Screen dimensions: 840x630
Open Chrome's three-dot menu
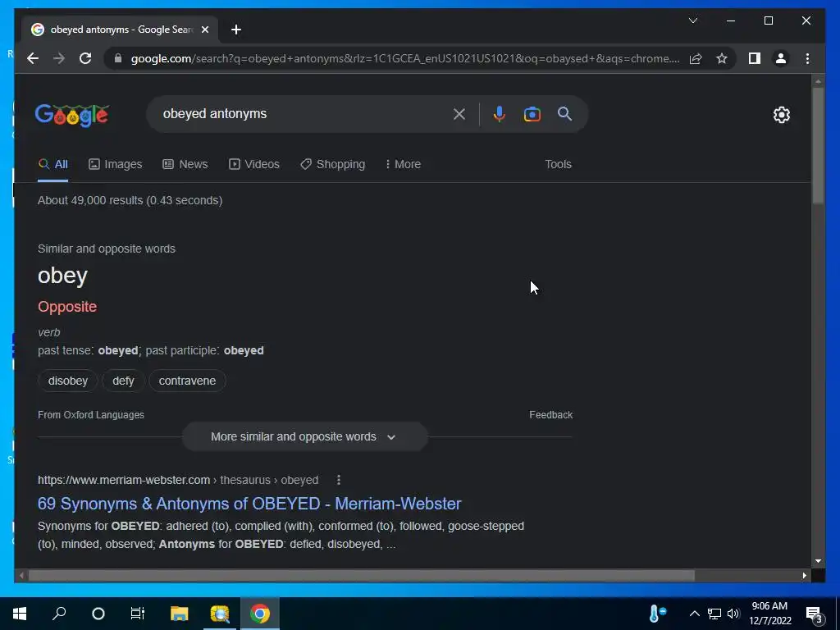pyautogui.click(x=807, y=58)
